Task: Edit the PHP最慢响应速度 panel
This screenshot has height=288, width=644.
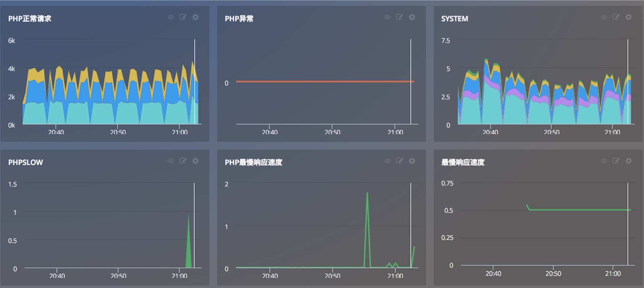Action: tap(399, 161)
